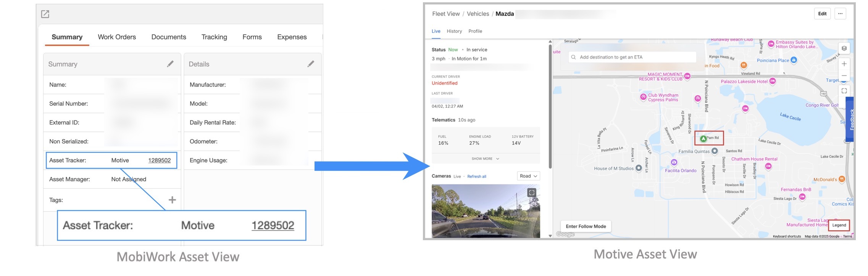Click Refresh all cameras link

(x=476, y=177)
